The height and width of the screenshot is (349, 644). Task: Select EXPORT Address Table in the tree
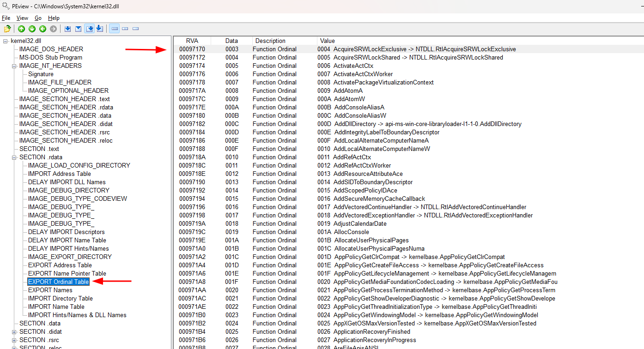pos(60,265)
